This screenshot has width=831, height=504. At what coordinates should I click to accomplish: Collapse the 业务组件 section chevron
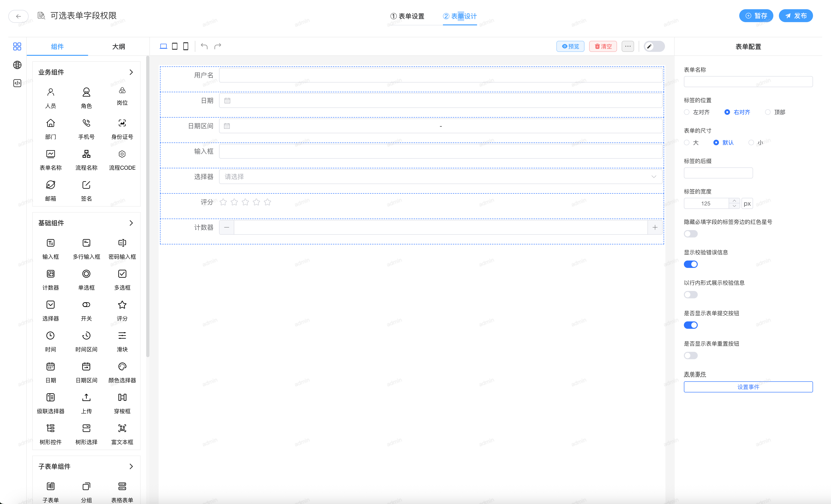tap(131, 72)
